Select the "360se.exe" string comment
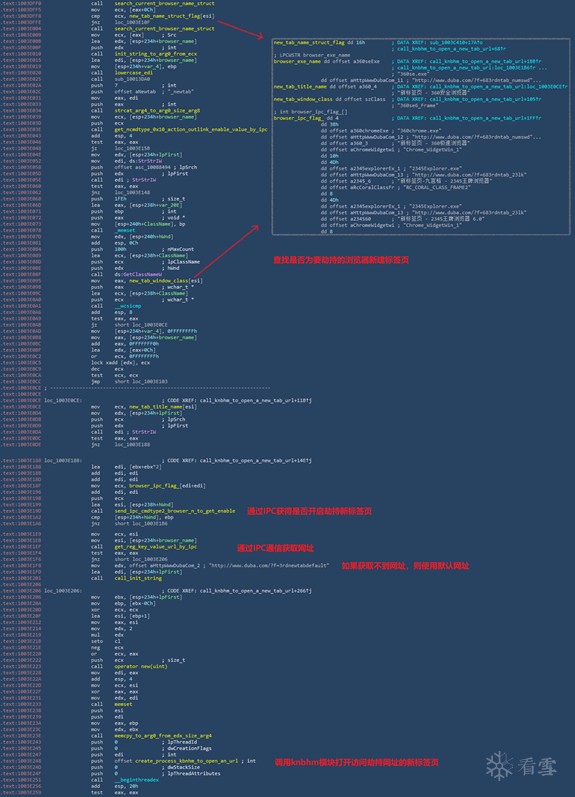Viewport: 575px width, 797px height. [412, 74]
